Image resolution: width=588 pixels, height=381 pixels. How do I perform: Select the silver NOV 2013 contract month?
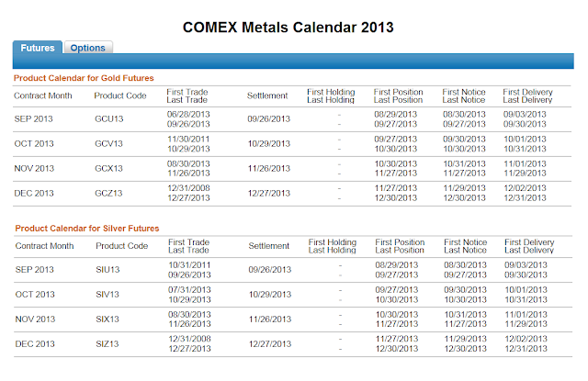tap(34, 318)
